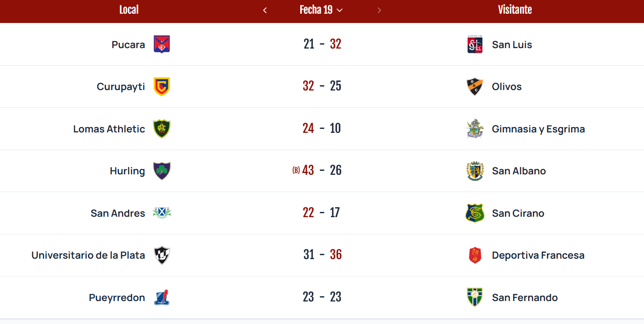Click the Visitante column header
Viewport: 644px width, 324px height.
click(x=515, y=10)
